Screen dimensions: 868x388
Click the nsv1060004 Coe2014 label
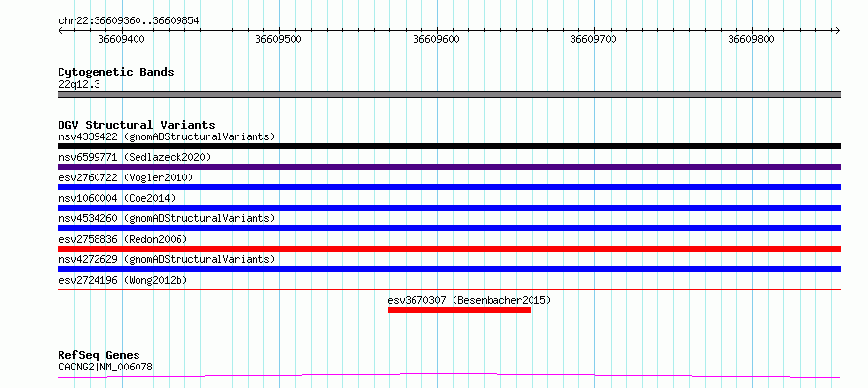pyautogui.click(x=117, y=198)
